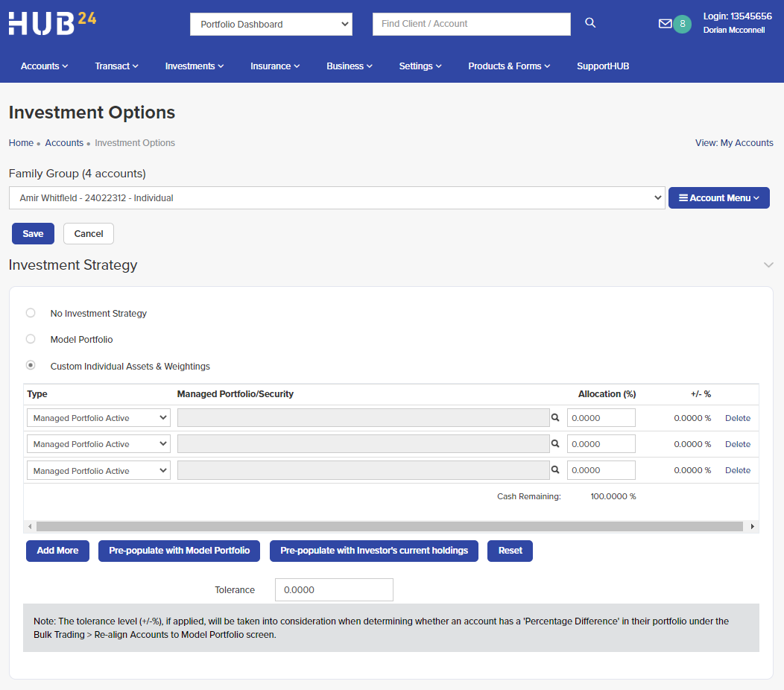This screenshot has height=690, width=784.
Task: Click the magnifier icon in second security row
Action: tap(555, 443)
